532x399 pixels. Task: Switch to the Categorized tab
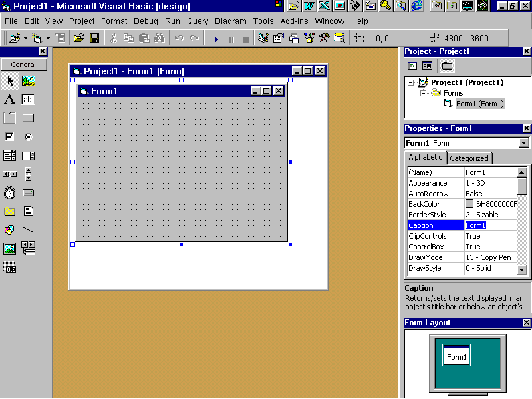(x=469, y=158)
